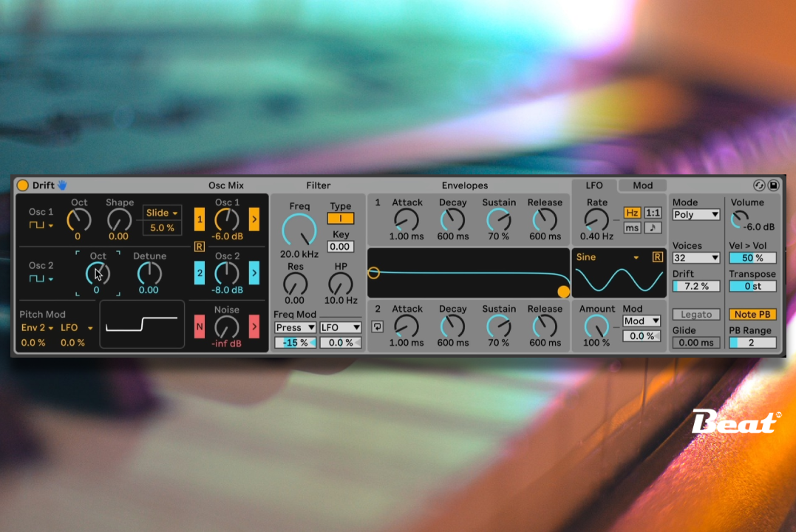Click Osc 1 filter routing arrow
Viewport: 796px width, 532px height.
(254, 219)
